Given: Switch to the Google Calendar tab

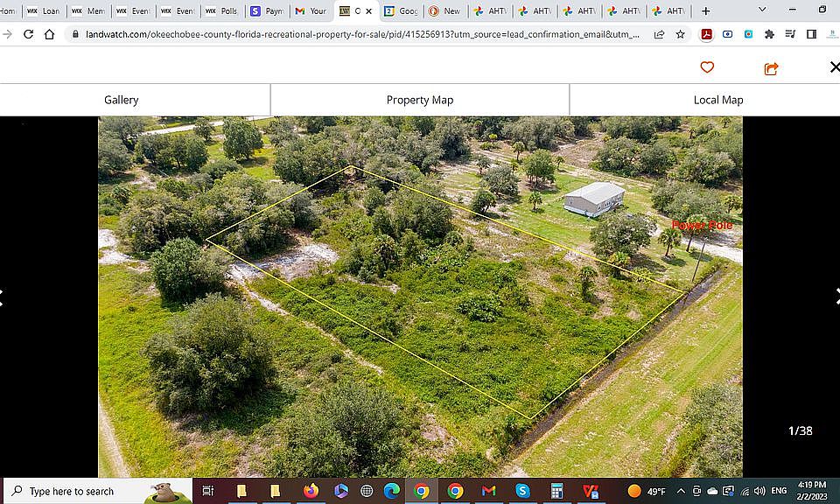Looking at the screenshot, I should point(402,10).
